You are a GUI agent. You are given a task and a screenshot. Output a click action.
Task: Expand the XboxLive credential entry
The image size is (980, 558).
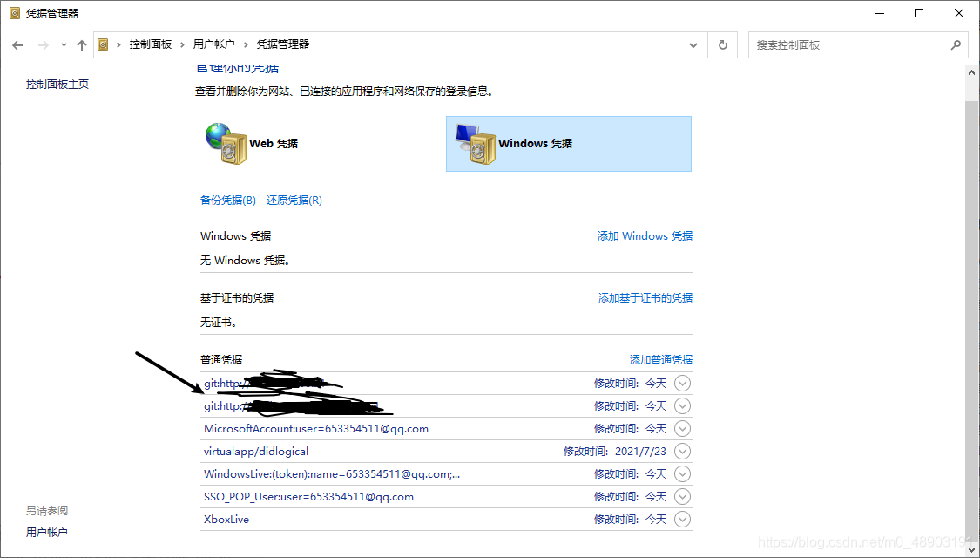click(x=682, y=519)
